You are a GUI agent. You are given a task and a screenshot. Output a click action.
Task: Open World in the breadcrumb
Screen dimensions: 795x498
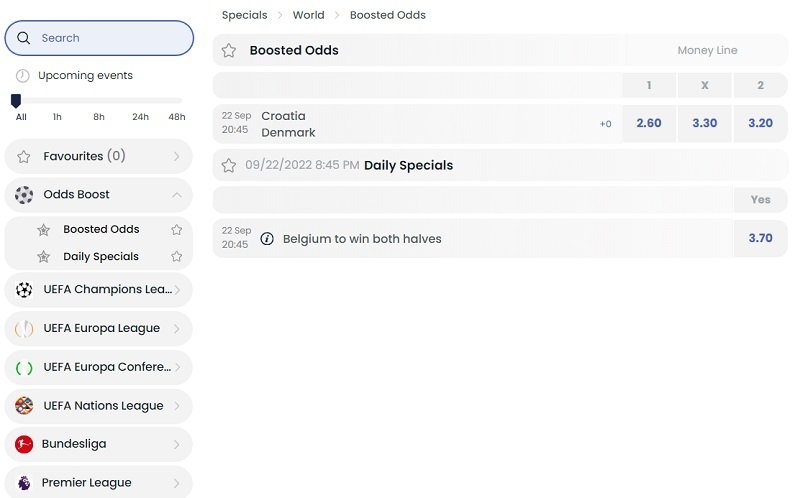tap(308, 15)
